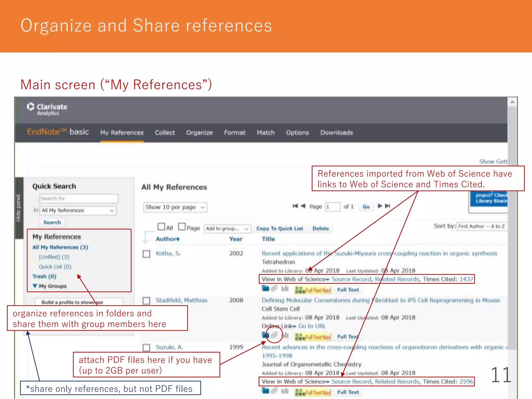Go to last page arrow icon

pos(388,206)
